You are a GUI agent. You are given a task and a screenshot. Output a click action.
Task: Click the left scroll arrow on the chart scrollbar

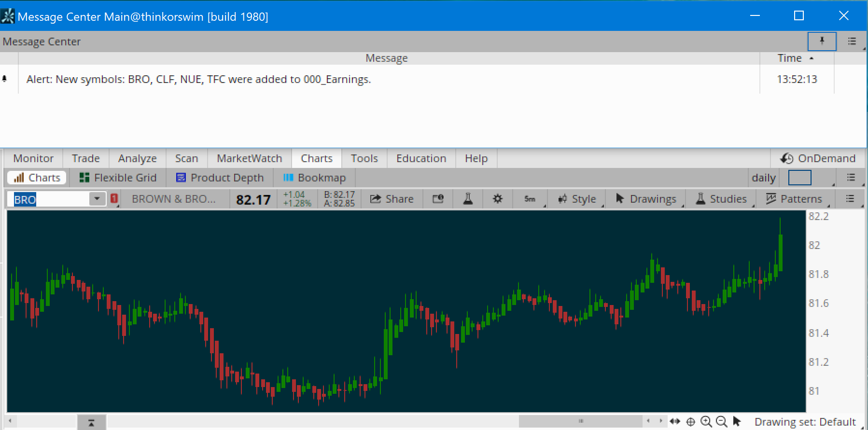[x=10, y=421]
